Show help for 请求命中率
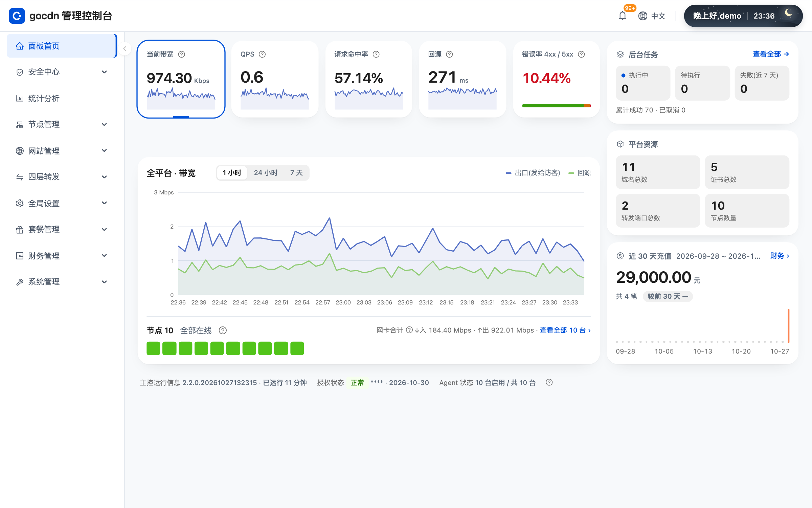 coord(376,54)
